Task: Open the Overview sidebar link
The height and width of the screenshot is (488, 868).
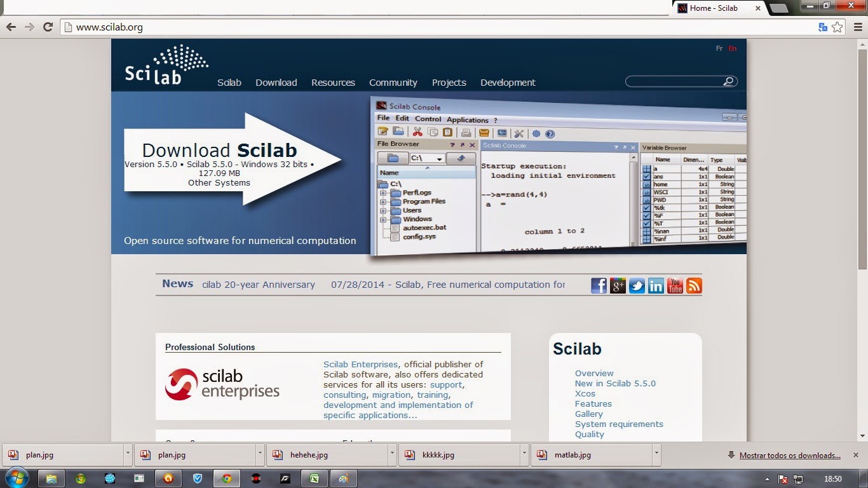Action: point(594,373)
